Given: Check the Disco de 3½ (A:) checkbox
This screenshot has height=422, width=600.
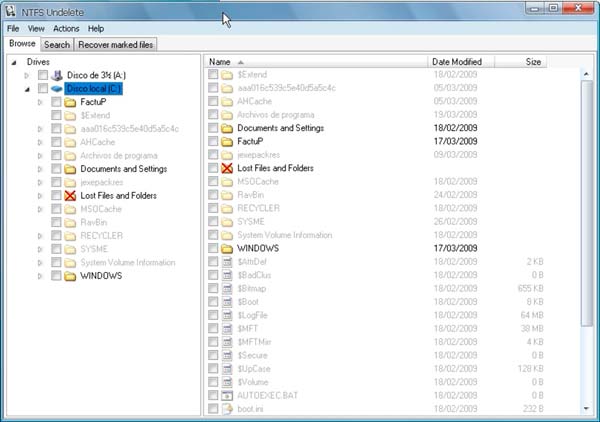Looking at the screenshot, I should click(x=43, y=75).
